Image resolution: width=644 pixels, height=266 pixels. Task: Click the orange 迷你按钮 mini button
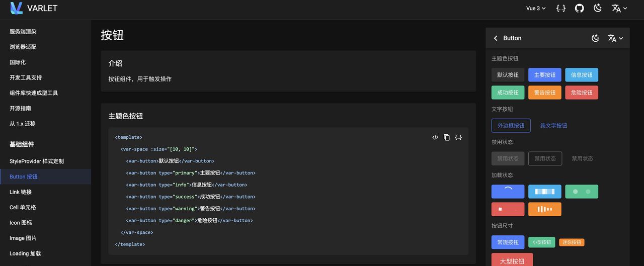572,242
